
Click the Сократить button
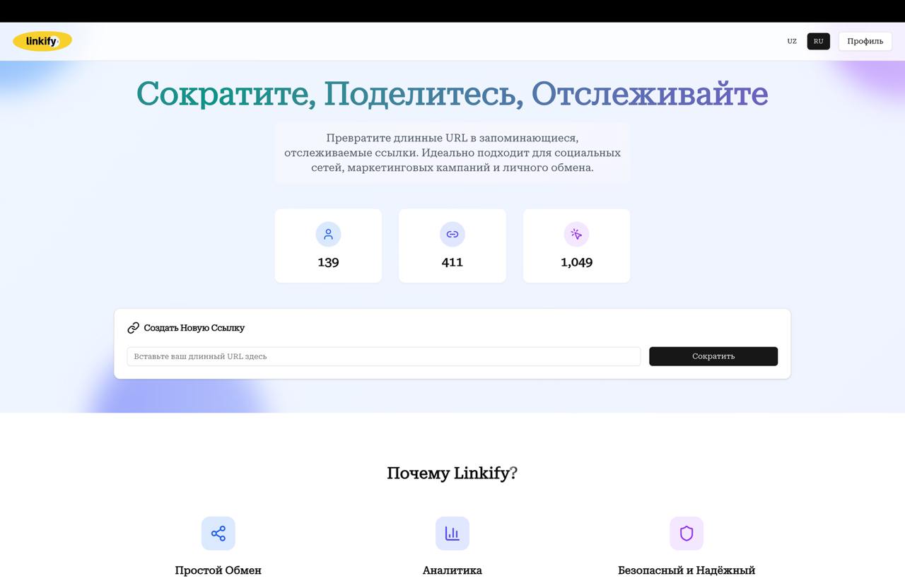(713, 356)
